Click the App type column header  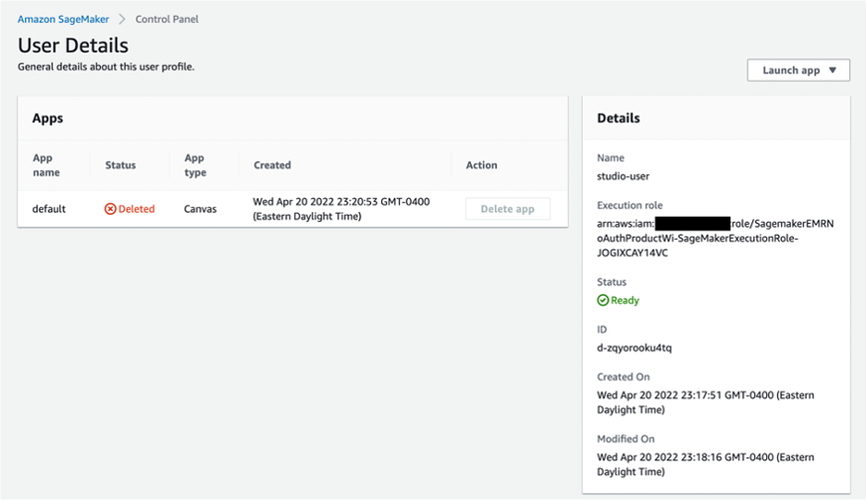pos(196,165)
